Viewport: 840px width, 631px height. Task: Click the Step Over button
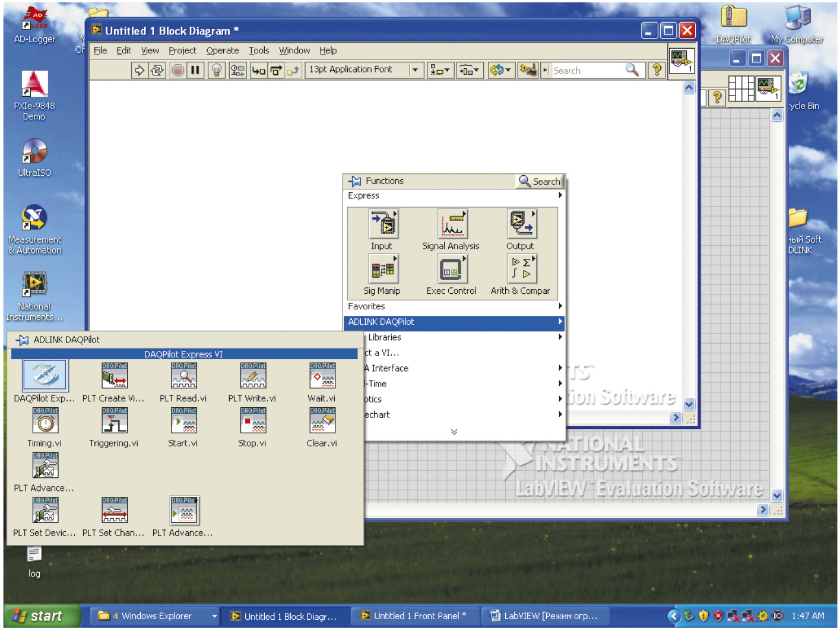[276, 71]
